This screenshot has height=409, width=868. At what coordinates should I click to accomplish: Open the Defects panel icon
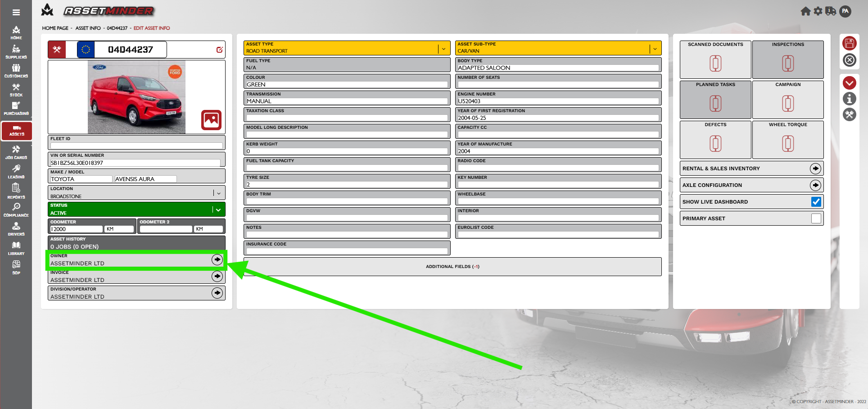tap(715, 144)
